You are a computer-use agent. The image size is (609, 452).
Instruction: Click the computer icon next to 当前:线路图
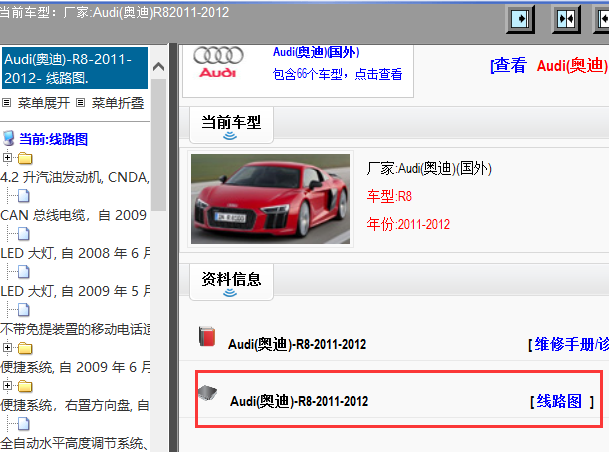click(x=8, y=139)
